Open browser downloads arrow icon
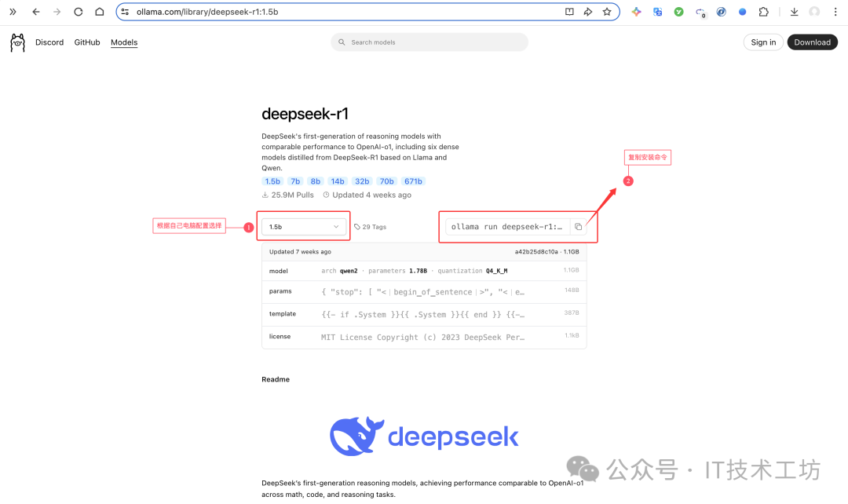848x504 pixels. [794, 12]
